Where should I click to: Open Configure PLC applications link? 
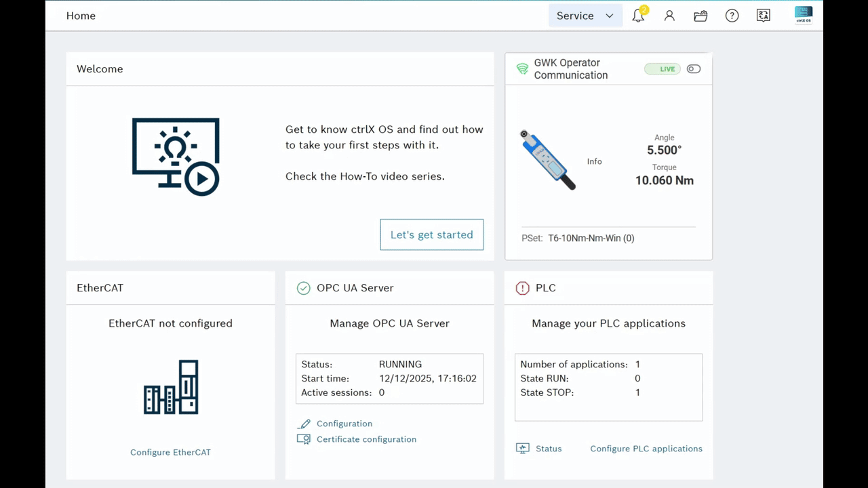(x=646, y=449)
